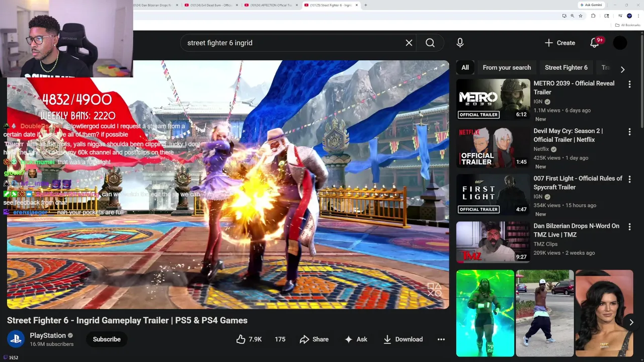Select the Street Fighter 6 filter chip

click(566, 67)
